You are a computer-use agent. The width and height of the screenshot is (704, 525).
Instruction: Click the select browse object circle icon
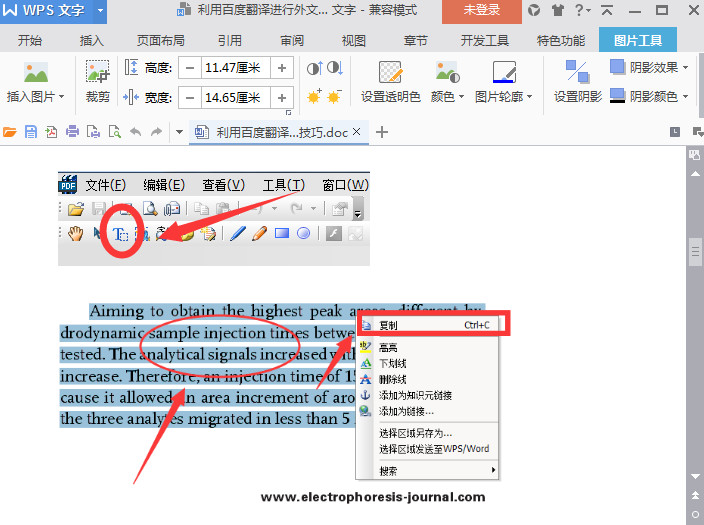coord(695,514)
